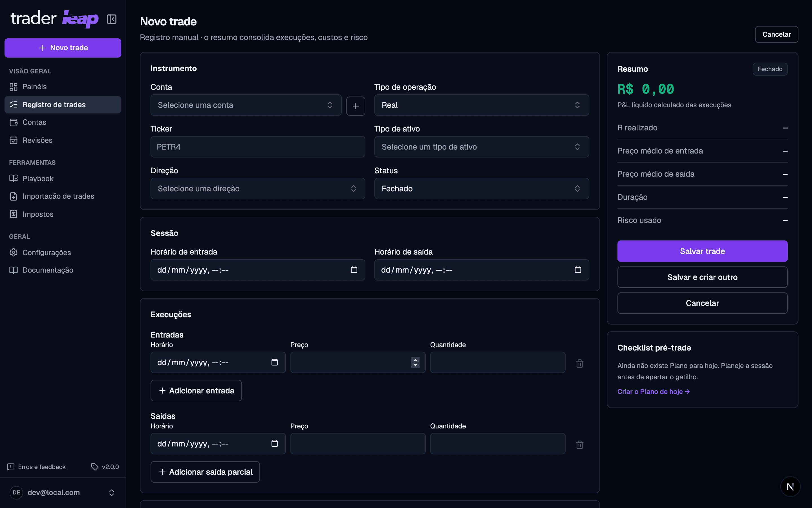Go to Painéis in sidebar
Screen dimensions: 812x508
tap(63, 87)
